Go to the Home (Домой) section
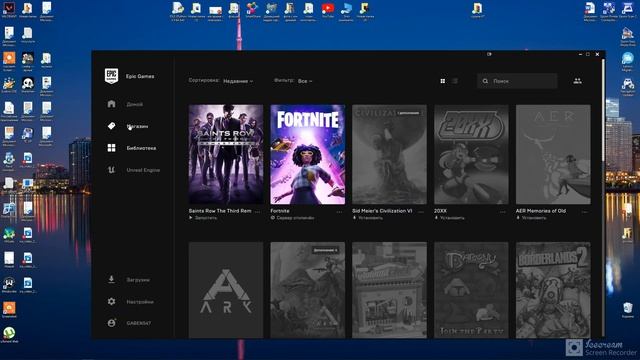This screenshot has width=640, height=360. [x=126, y=104]
